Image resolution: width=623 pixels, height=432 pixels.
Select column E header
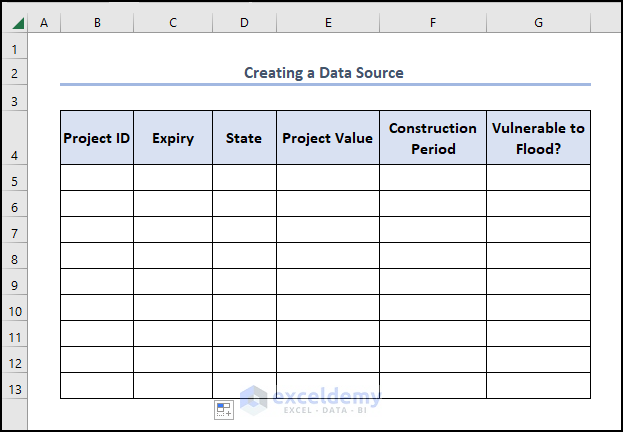click(328, 22)
